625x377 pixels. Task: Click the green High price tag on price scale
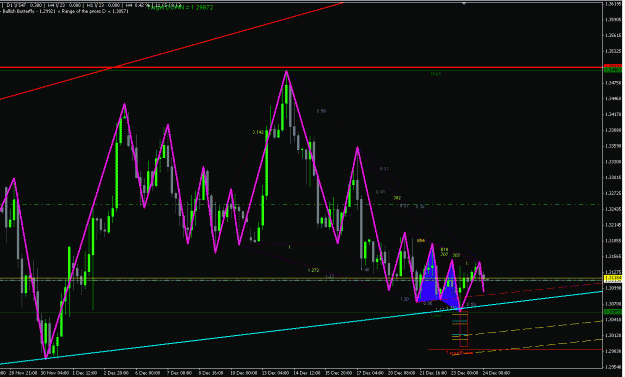point(613,70)
